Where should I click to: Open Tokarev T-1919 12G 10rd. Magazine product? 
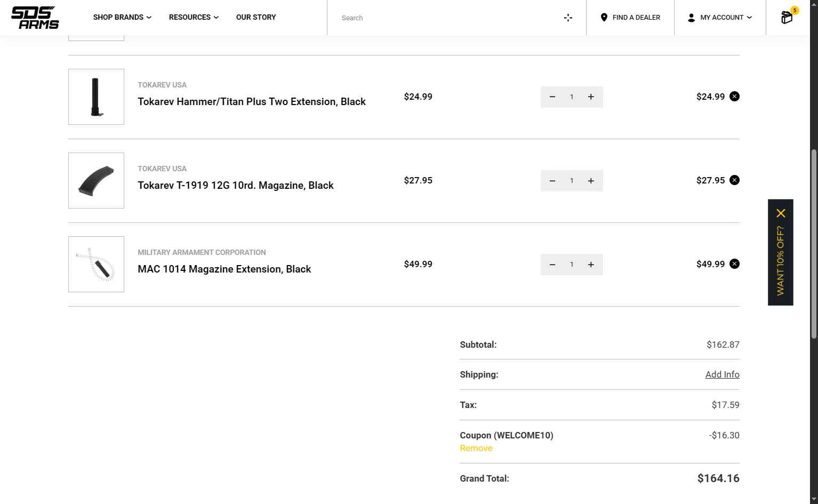pyautogui.click(x=236, y=186)
